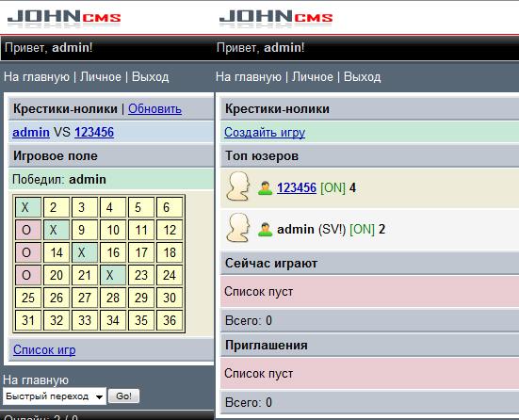519x420 pixels.
Task: Open admin profile link in VS row
Action: [31, 133]
